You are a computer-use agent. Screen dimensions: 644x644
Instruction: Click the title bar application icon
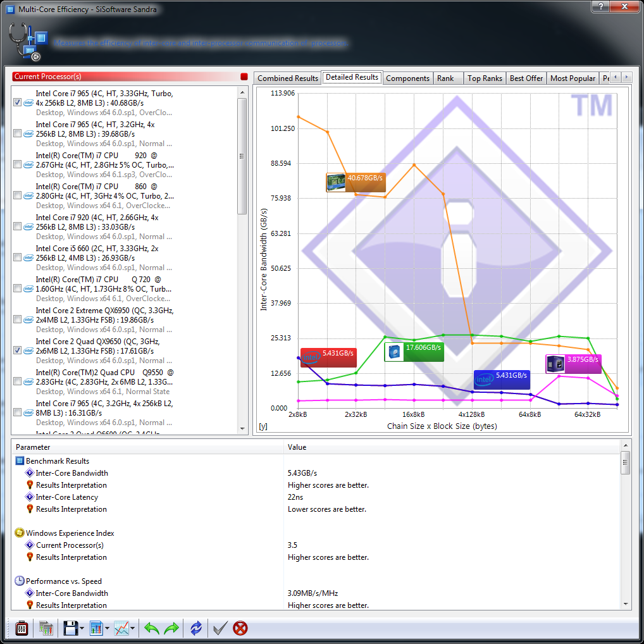[10, 9]
